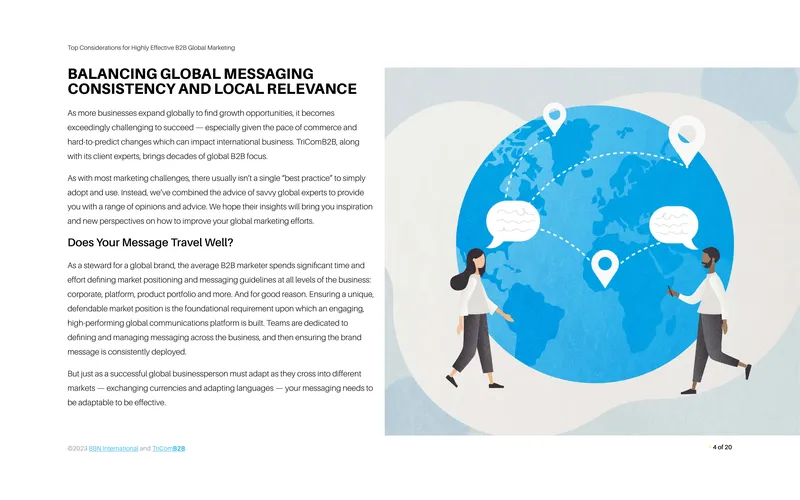Click the "BALANCING GLOBAL MESSAGING" title line
The width and height of the screenshot is (800, 500).
[x=190, y=74]
